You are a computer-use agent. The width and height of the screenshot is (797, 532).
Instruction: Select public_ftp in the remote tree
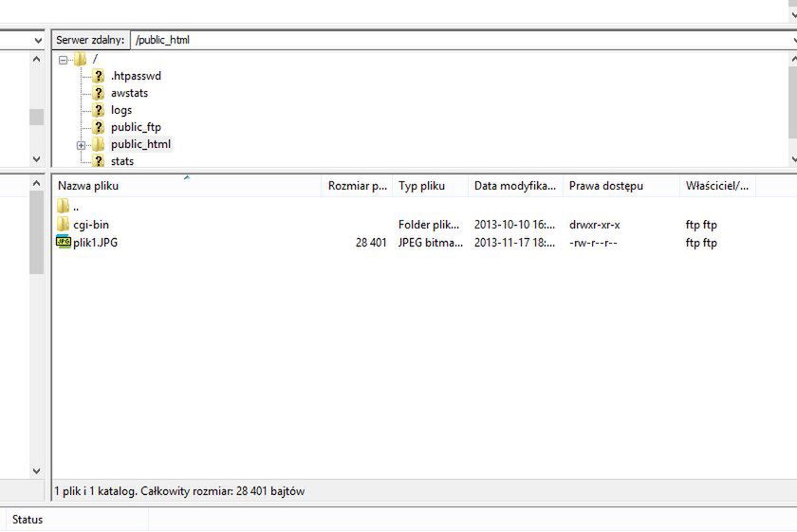(x=136, y=127)
